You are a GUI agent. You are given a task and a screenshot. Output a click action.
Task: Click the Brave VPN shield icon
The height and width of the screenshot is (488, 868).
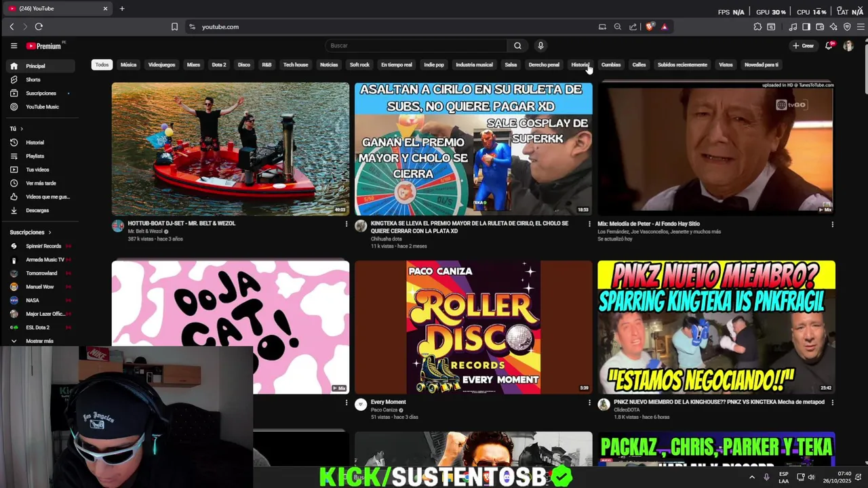pyautogui.click(x=847, y=26)
